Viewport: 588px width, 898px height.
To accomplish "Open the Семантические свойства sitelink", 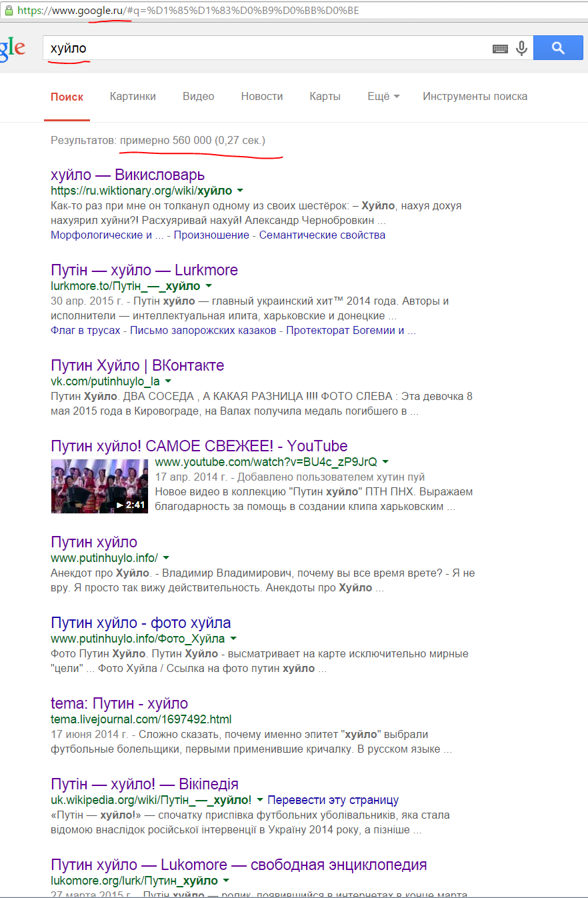I will tap(322, 235).
